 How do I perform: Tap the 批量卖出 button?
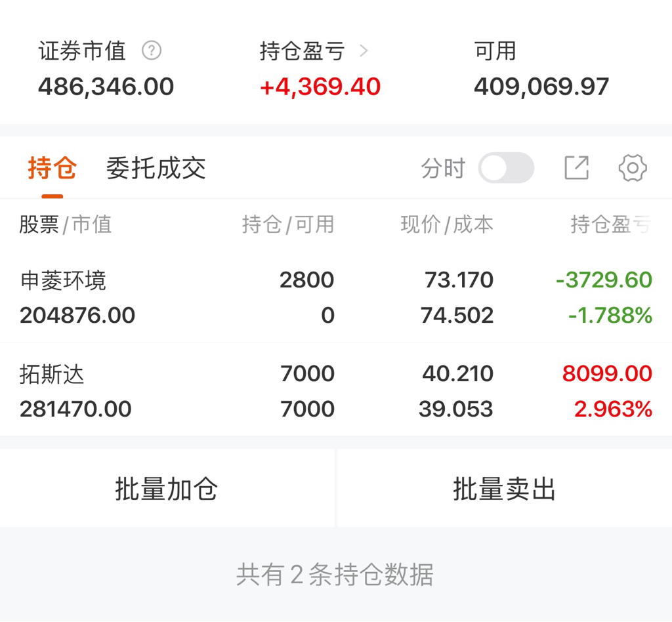pyautogui.click(x=505, y=488)
